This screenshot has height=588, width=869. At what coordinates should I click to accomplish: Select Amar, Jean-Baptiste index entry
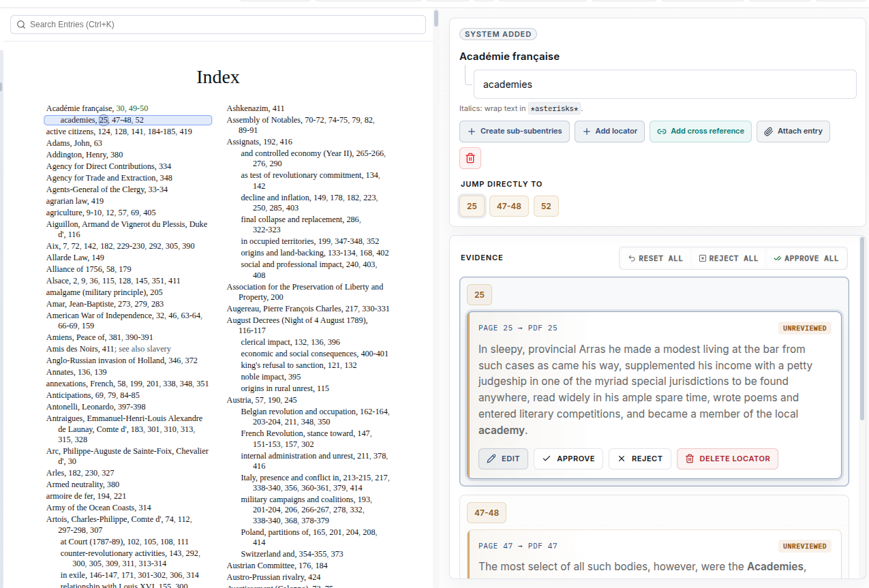coord(105,304)
